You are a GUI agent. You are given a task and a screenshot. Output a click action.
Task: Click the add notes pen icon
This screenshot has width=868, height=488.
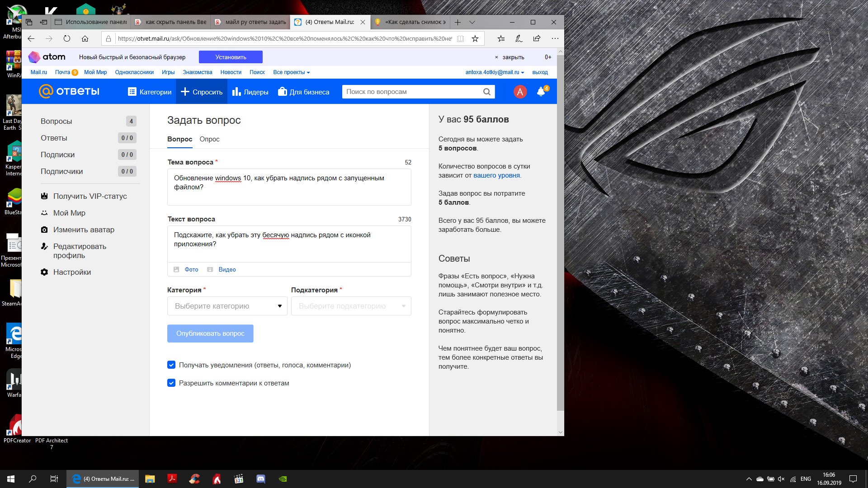pyautogui.click(x=519, y=39)
